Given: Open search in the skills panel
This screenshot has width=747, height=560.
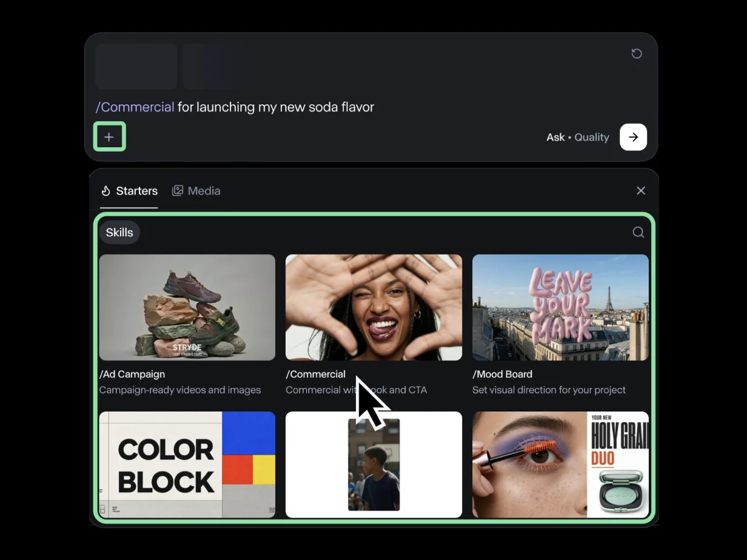Looking at the screenshot, I should tap(638, 232).
